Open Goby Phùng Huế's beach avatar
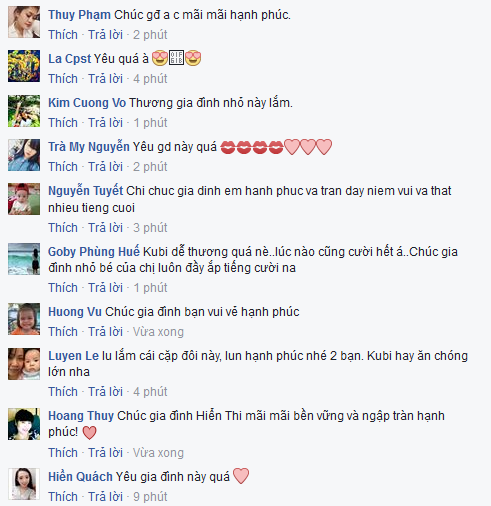The image size is (491, 506). coord(24,259)
